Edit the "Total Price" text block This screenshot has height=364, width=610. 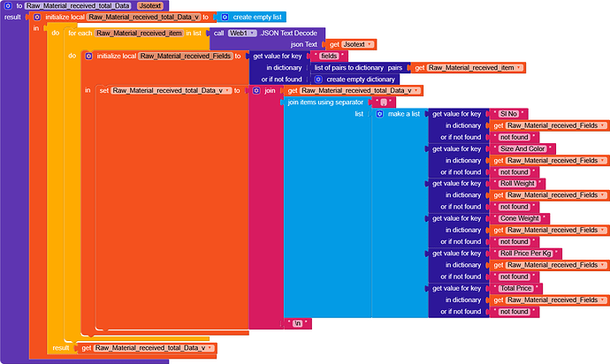tap(516, 289)
